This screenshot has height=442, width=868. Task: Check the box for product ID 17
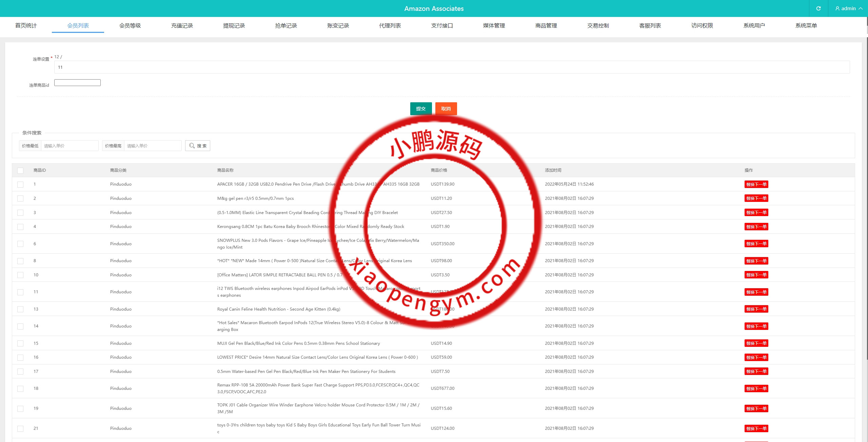[x=20, y=372]
